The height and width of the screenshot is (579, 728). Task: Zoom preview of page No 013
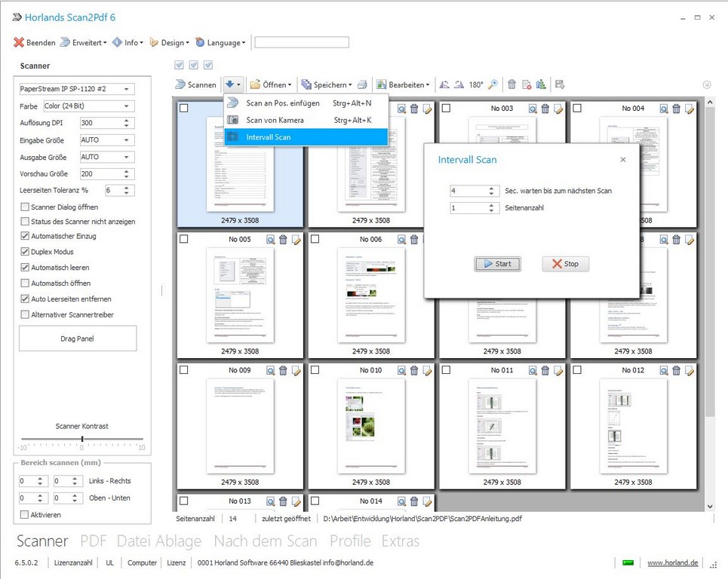(x=271, y=501)
